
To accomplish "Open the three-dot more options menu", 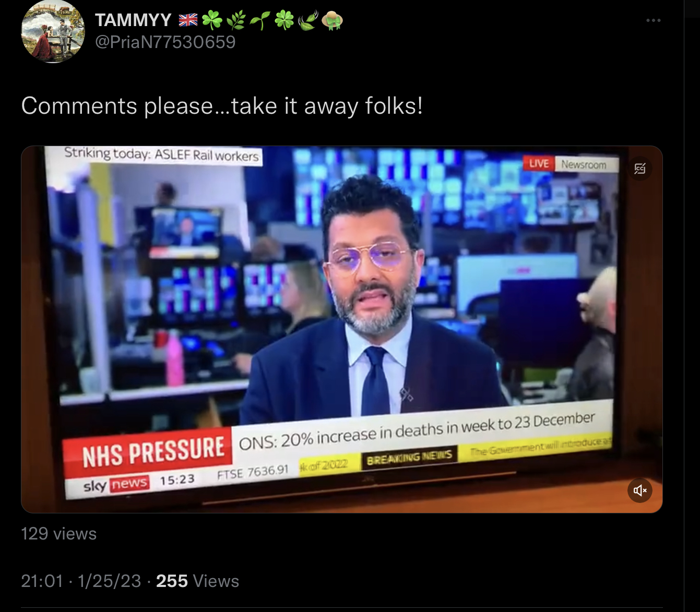I will click(653, 20).
